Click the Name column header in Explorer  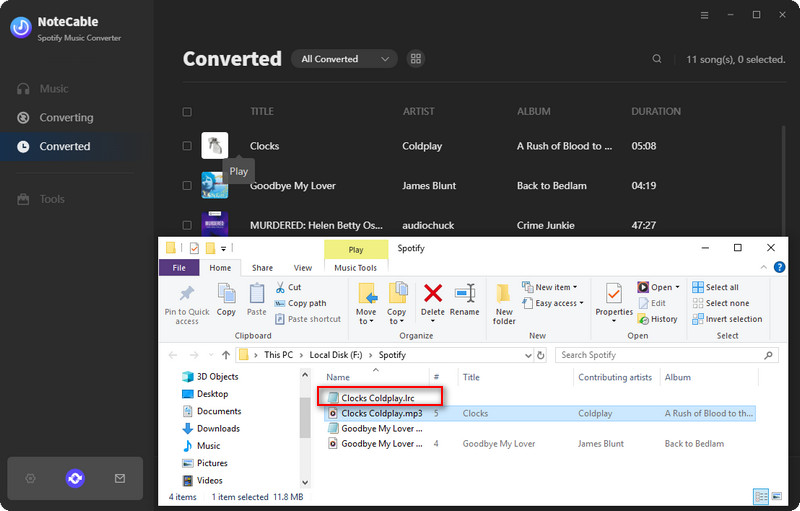338,377
